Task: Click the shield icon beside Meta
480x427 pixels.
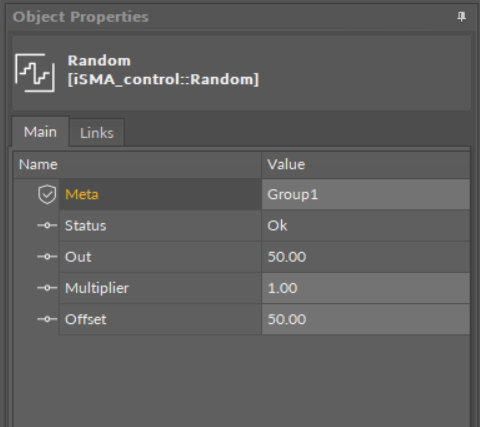Action: click(x=47, y=194)
